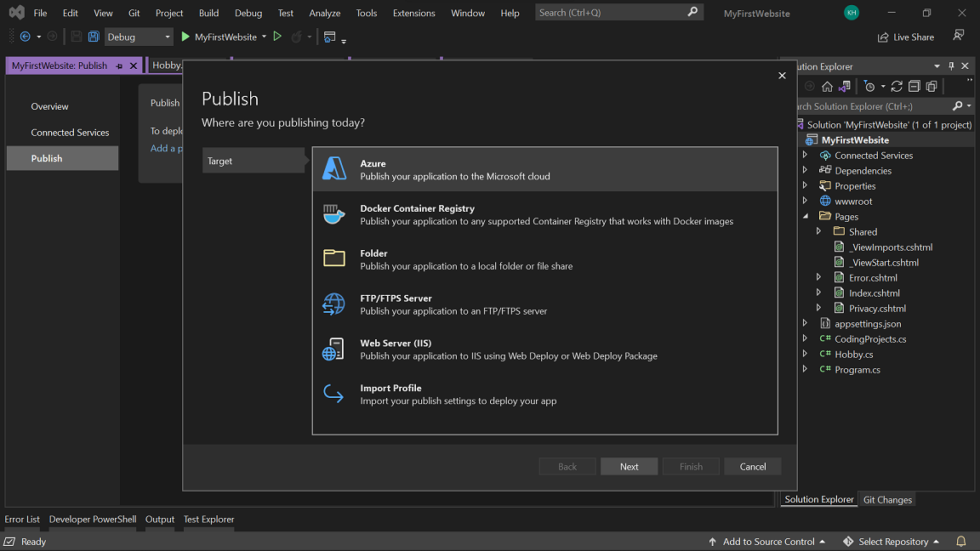Expand the Index.cshtml node

coord(818,293)
